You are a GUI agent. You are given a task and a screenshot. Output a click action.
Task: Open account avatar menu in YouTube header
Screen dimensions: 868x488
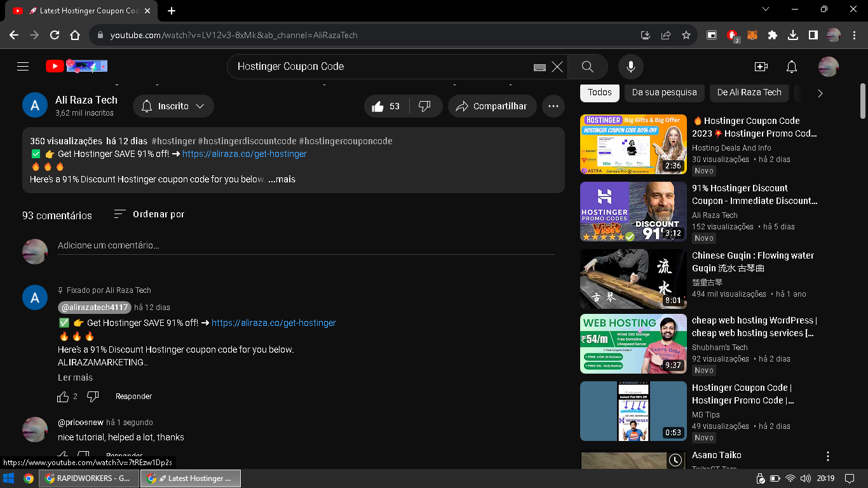click(829, 67)
